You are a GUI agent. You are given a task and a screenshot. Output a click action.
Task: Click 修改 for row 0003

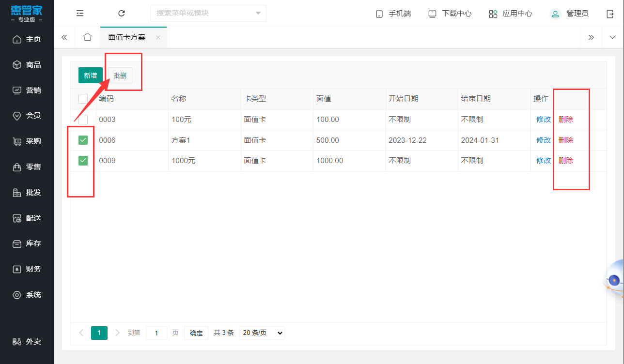pos(544,120)
